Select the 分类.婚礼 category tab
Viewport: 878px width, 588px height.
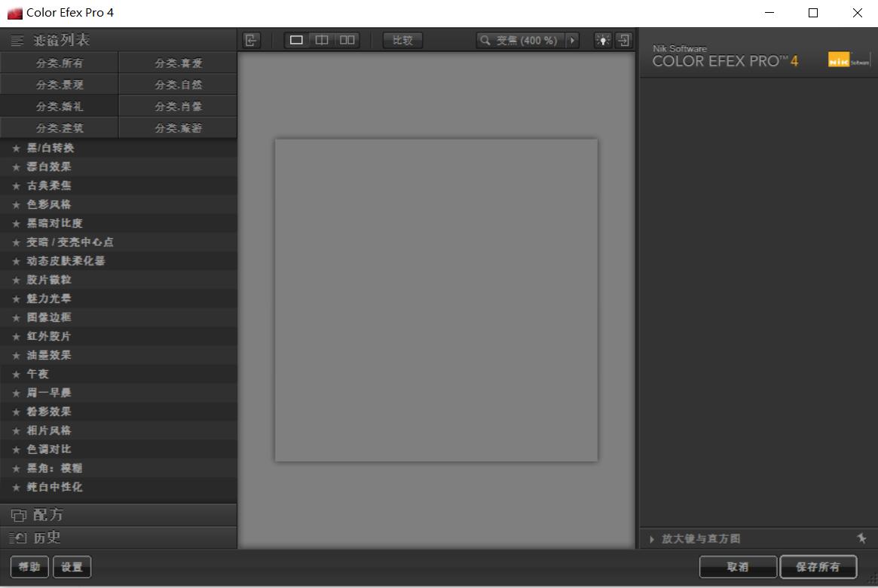[59, 106]
